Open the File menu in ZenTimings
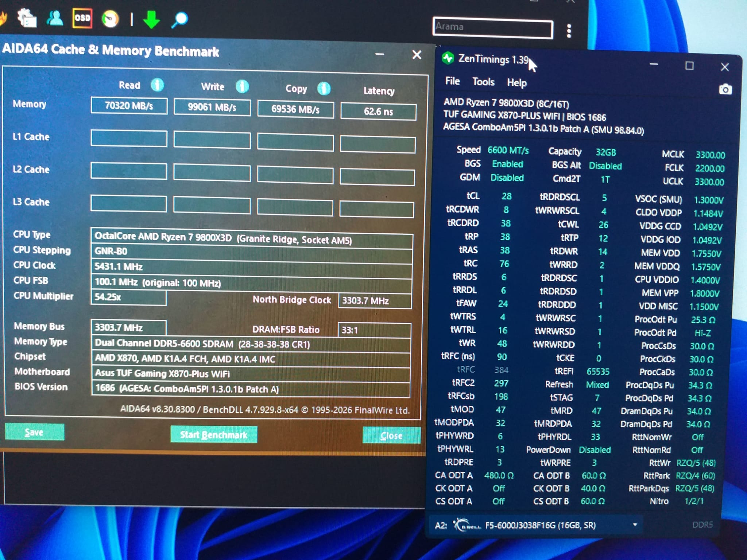The width and height of the screenshot is (747, 560). point(452,81)
